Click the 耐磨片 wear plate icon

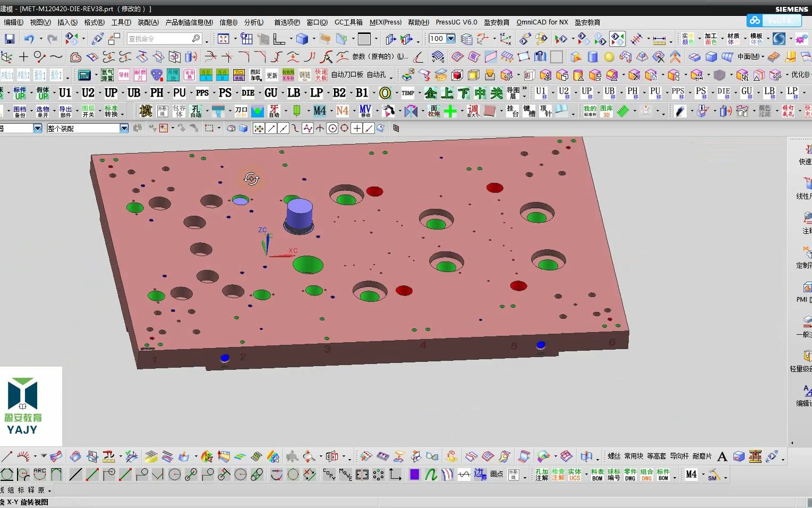point(140,75)
